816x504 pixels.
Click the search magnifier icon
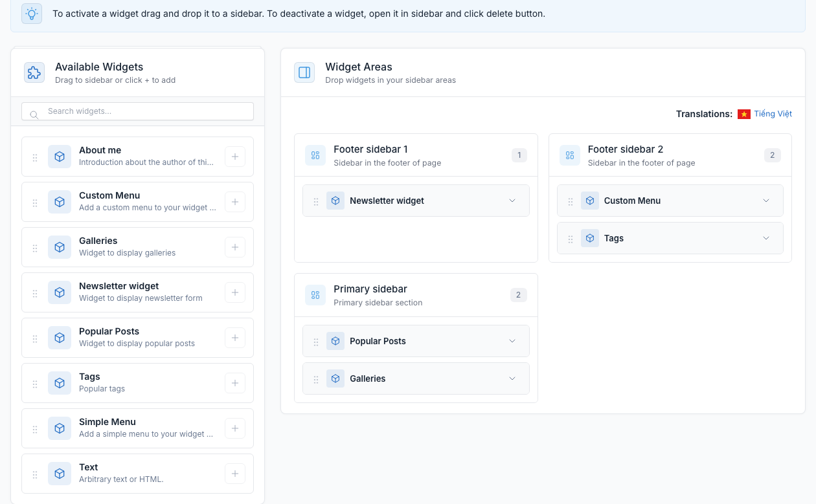34,115
